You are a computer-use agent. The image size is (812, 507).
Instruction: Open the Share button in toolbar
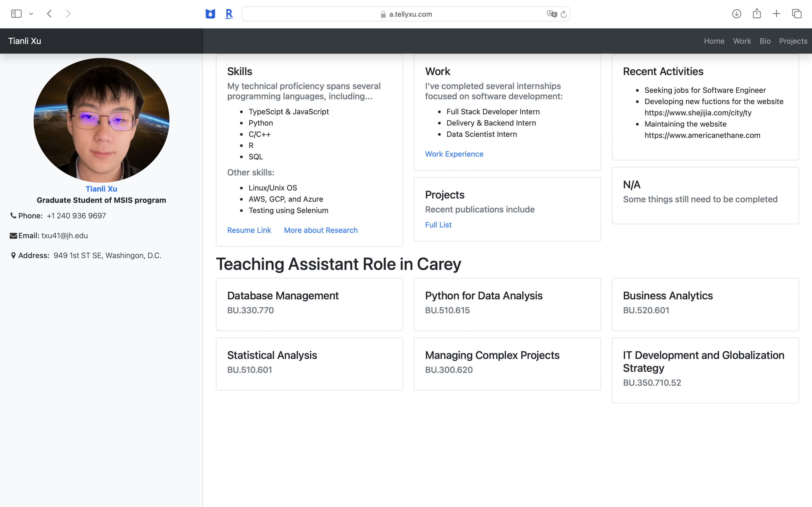pos(757,13)
